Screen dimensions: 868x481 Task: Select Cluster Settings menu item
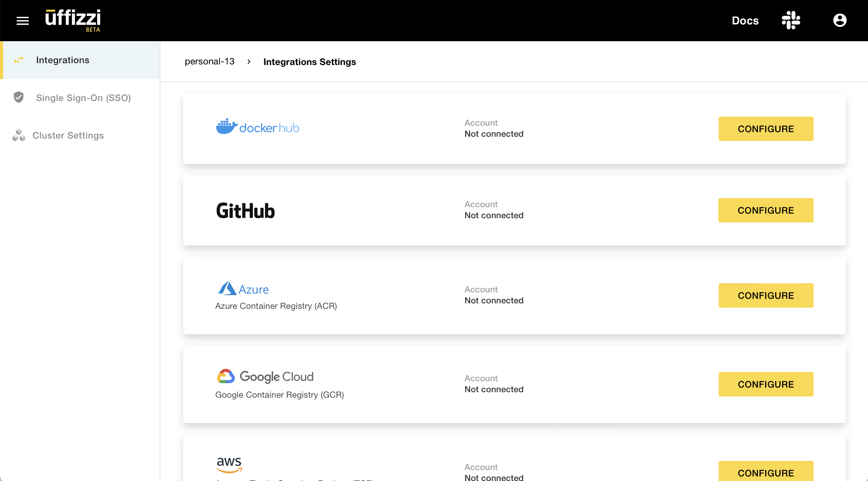click(68, 136)
